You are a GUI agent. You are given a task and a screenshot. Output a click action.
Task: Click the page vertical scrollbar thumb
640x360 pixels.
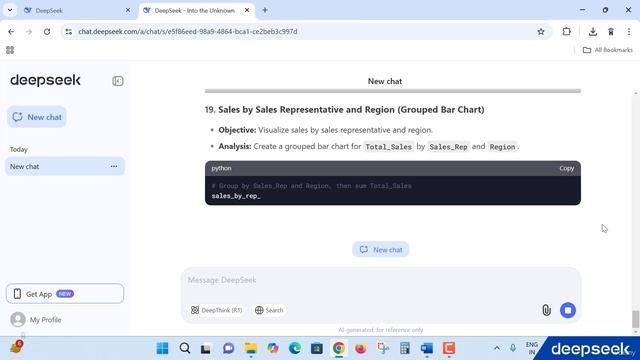pos(636,319)
